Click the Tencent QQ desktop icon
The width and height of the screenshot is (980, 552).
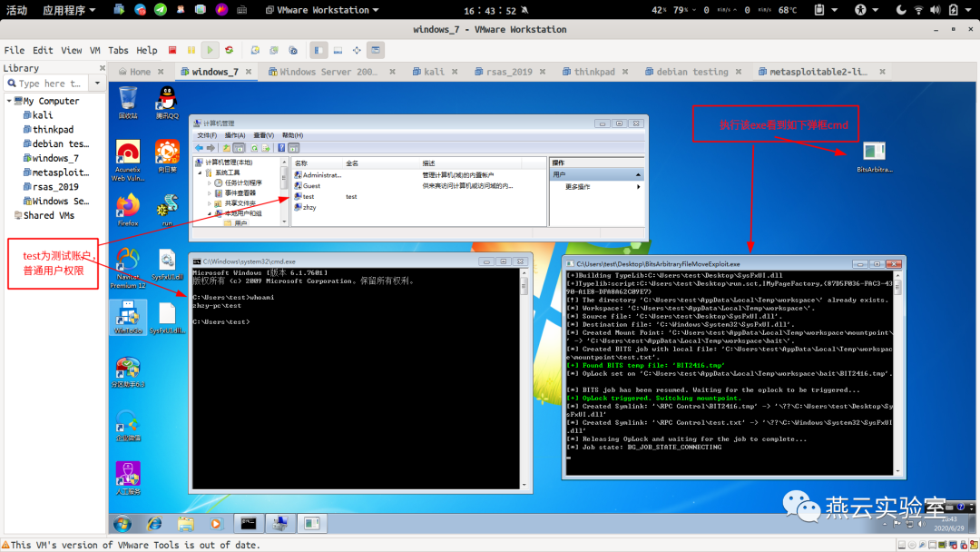167,103
